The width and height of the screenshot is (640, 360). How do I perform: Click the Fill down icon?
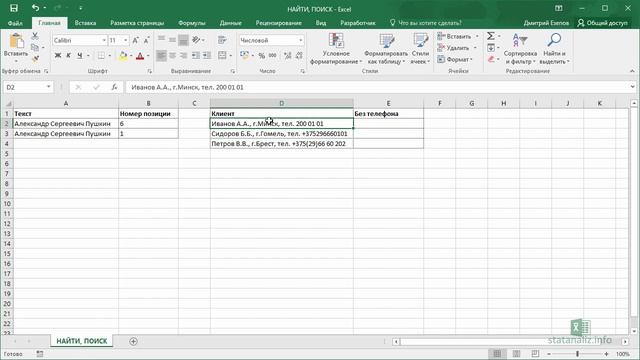point(491,48)
